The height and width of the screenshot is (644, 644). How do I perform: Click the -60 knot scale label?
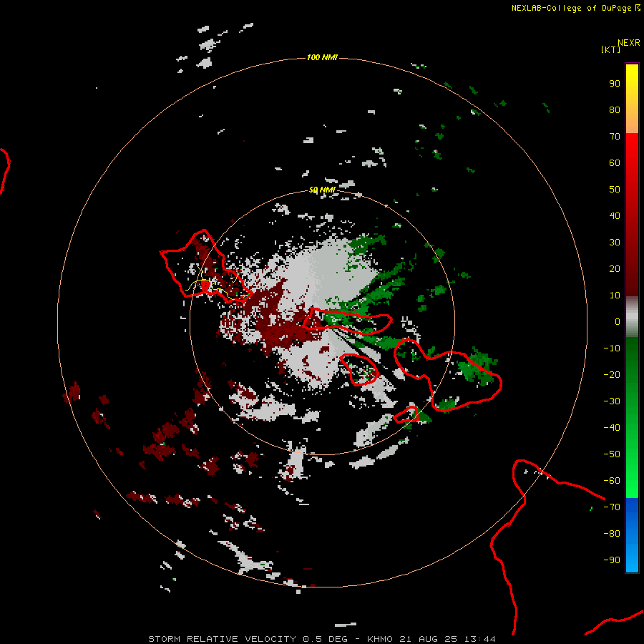(x=612, y=481)
